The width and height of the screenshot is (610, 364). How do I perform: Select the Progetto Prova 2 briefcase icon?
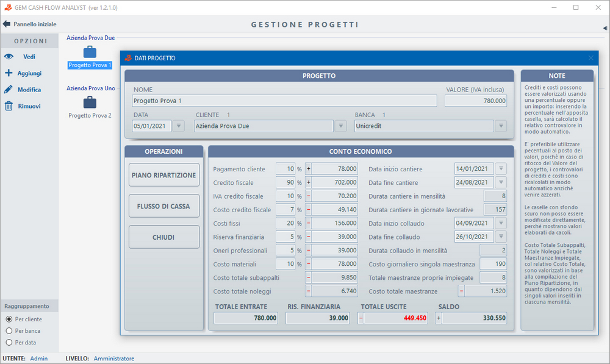(x=90, y=102)
